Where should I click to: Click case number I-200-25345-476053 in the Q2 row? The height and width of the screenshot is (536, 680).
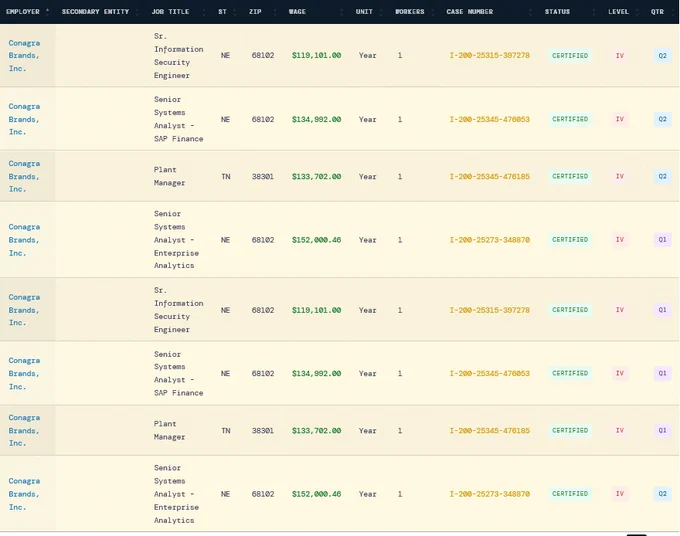(x=490, y=119)
